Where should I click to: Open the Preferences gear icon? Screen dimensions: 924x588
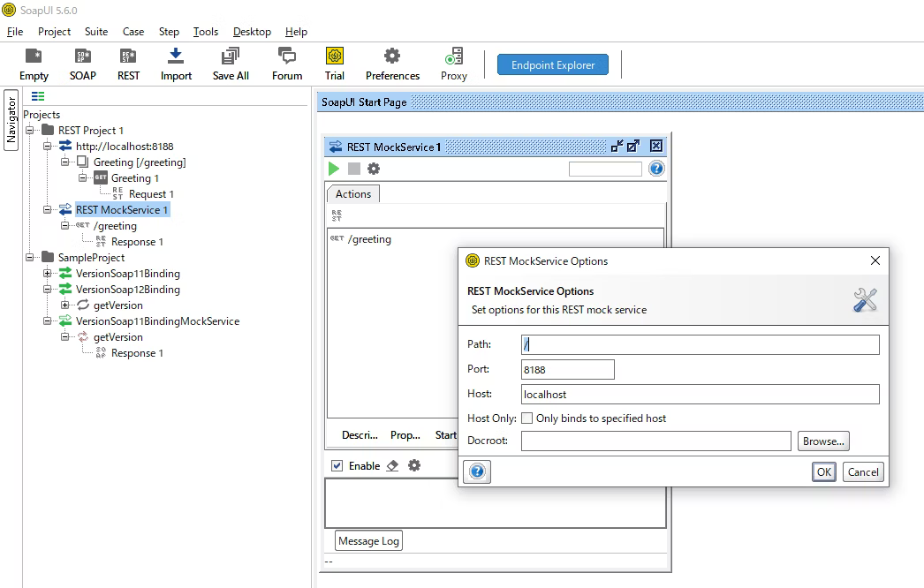point(392,57)
